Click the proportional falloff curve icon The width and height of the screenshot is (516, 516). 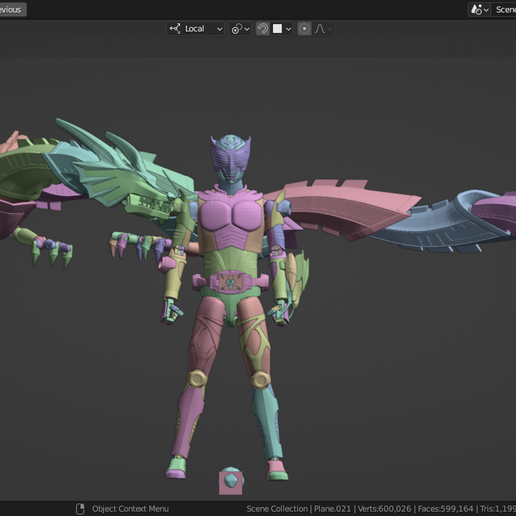pos(320,29)
